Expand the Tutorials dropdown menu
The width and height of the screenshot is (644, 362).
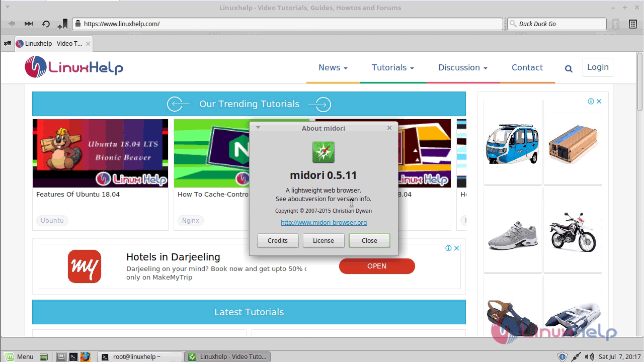point(392,68)
